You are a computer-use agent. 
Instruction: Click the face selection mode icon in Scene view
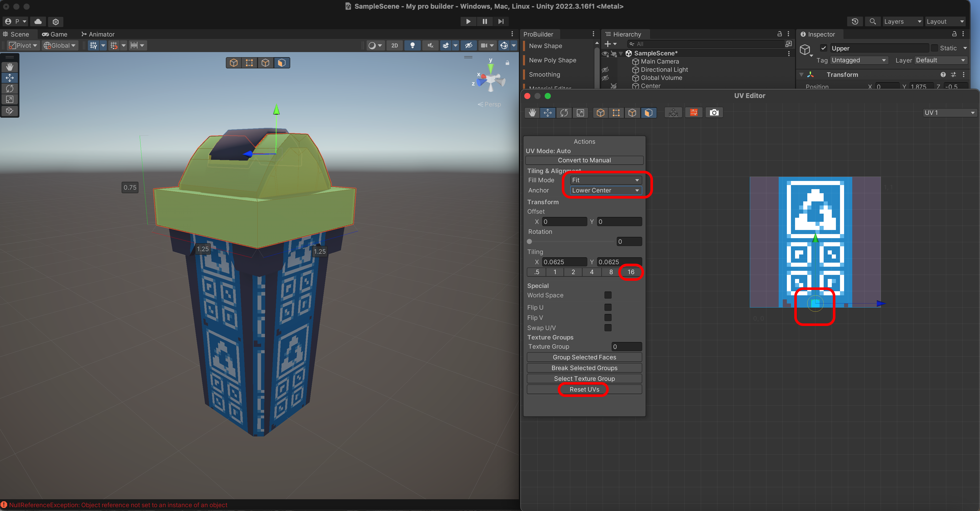pyautogui.click(x=282, y=63)
